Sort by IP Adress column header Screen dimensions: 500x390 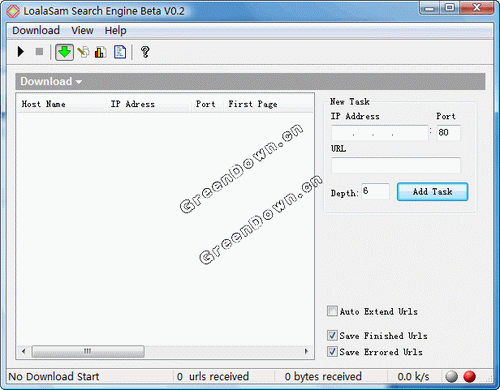(149, 104)
